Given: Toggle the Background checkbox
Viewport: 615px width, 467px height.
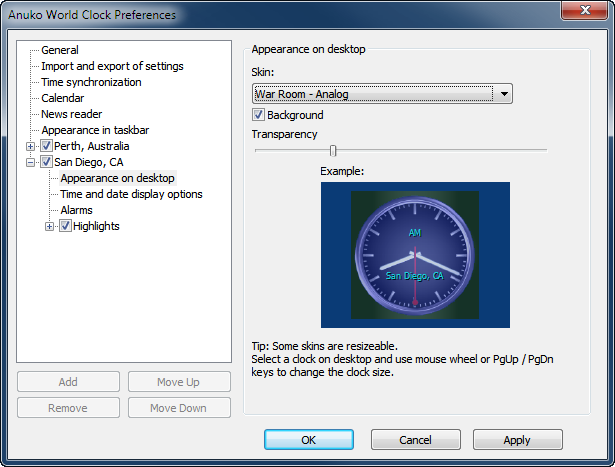Looking at the screenshot, I should coord(258,116).
